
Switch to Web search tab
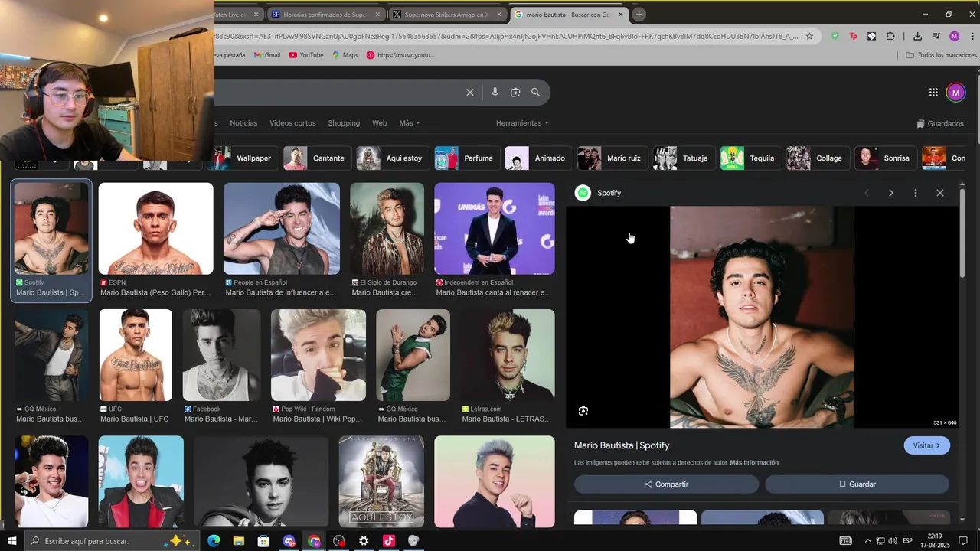pos(380,123)
